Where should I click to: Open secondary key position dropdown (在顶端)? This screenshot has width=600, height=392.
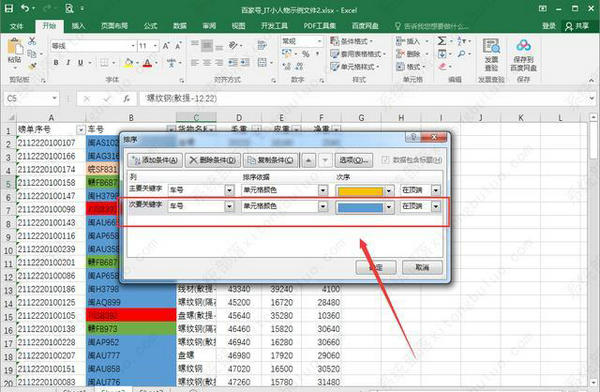436,206
